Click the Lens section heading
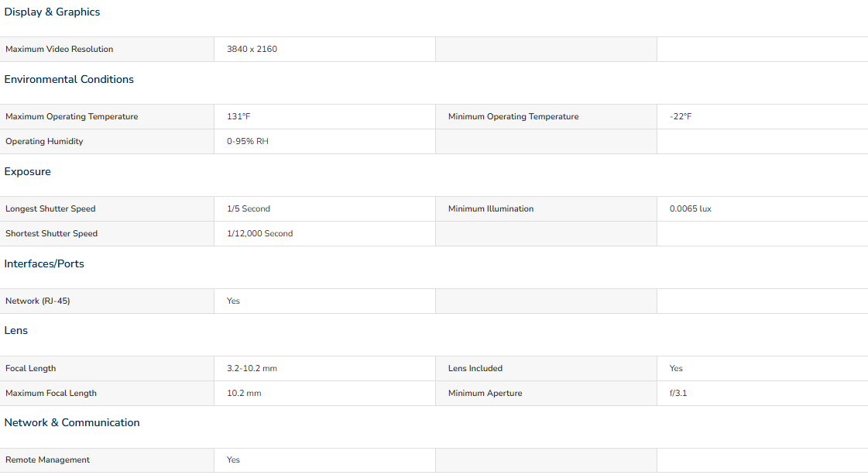Viewport: 868px width, 475px height. tap(16, 330)
